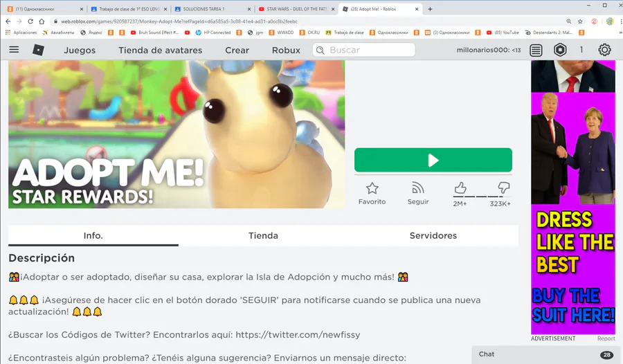
Task: Open the Robux hexagon balance icon
Action: point(560,50)
